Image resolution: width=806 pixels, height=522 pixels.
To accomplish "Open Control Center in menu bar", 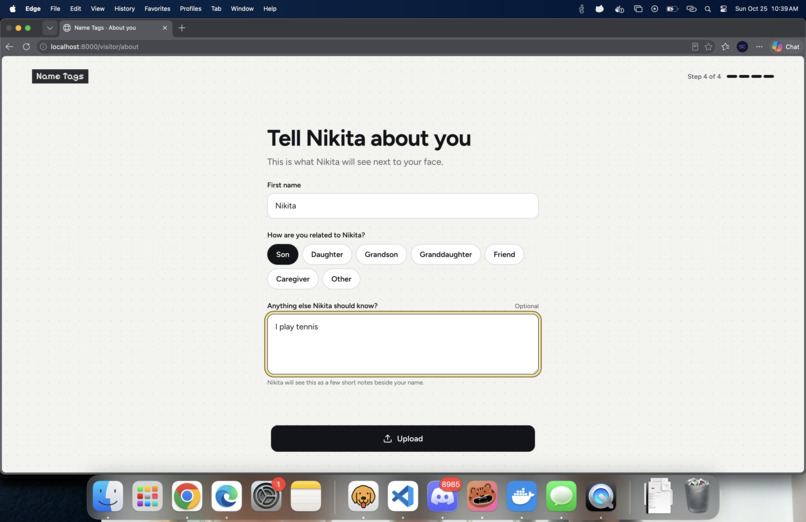I will [723, 9].
